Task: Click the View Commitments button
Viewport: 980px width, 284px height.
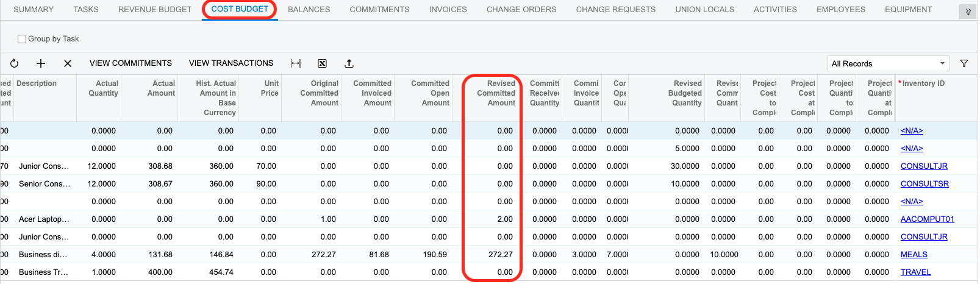Action: [131, 63]
